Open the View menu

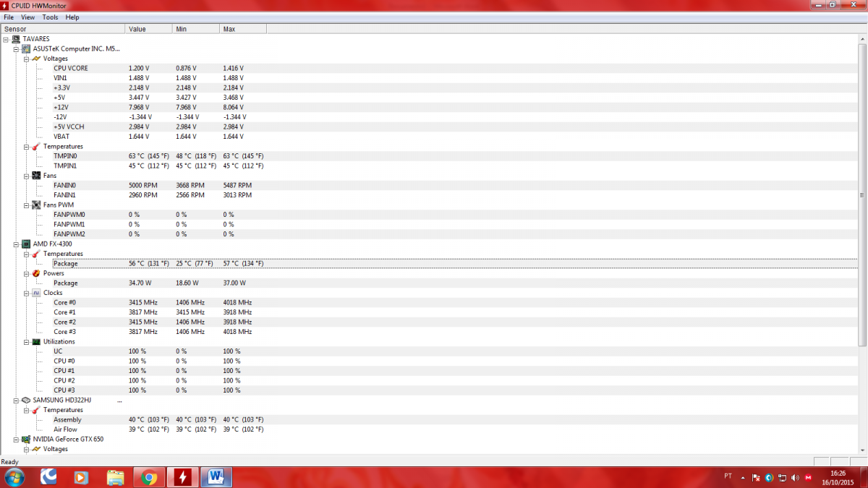tap(27, 17)
